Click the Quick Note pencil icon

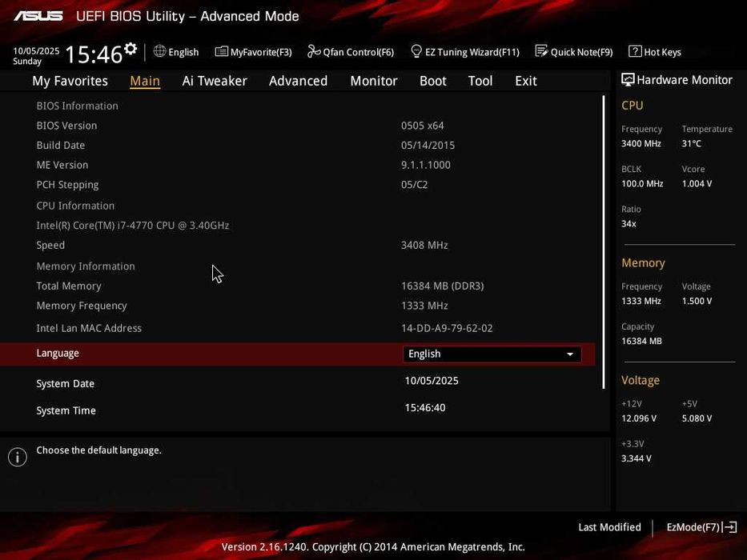tap(541, 51)
